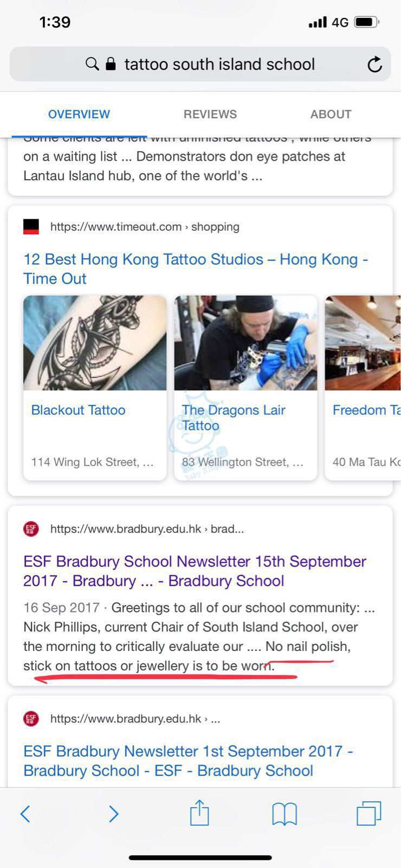
Task: Open the Freedom Tattoo card
Action: [x=363, y=388]
